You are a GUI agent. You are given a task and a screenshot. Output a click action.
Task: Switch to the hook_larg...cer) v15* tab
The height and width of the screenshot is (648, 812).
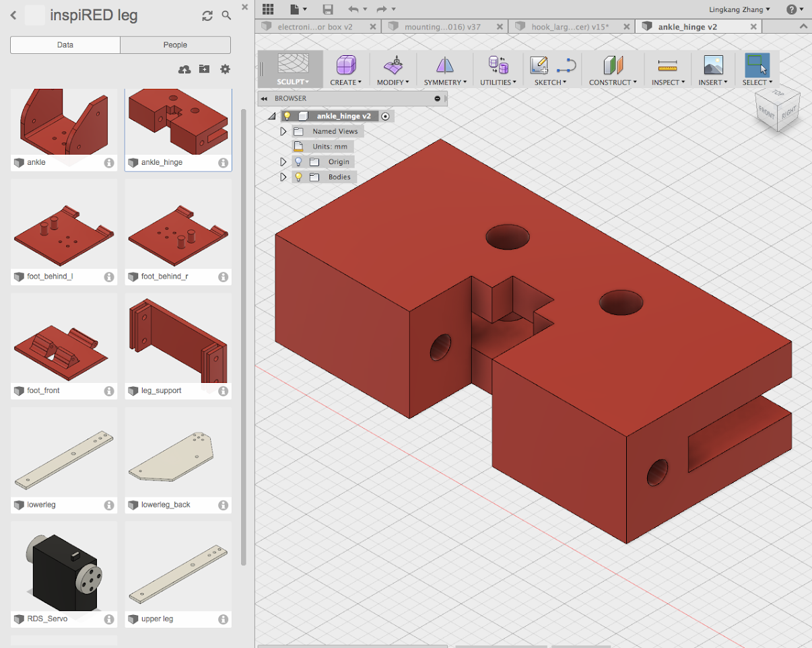click(x=572, y=27)
